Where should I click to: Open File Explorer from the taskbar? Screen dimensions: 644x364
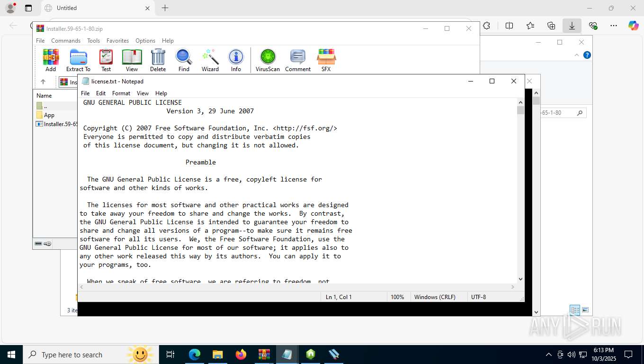click(217, 355)
